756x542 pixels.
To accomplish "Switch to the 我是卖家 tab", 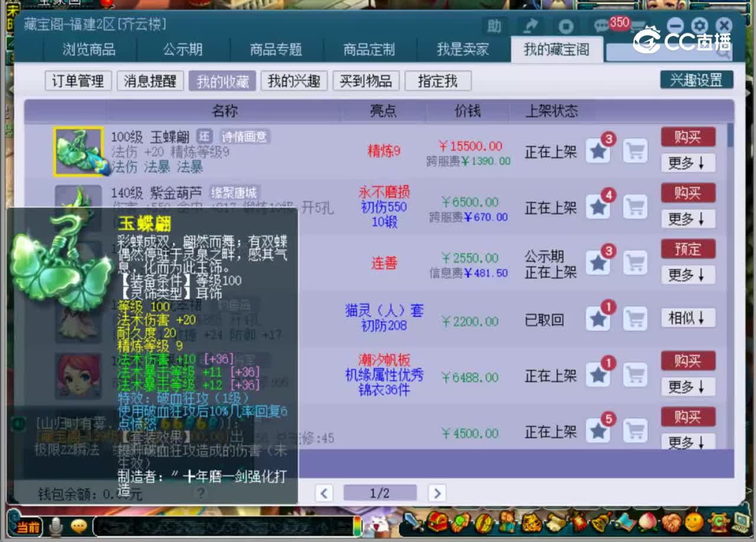I will coord(463,50).
